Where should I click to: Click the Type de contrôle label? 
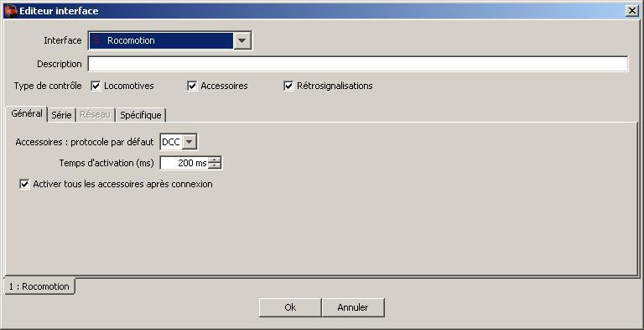48,86
